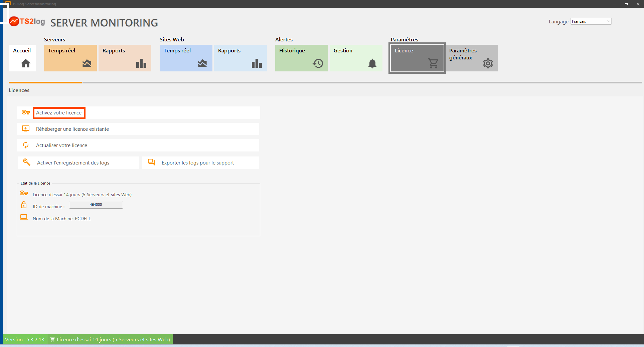Click Version : 5.3.2.13 in status bar
The height and width of the screenshot is (347, 644).
pos(25,340)
